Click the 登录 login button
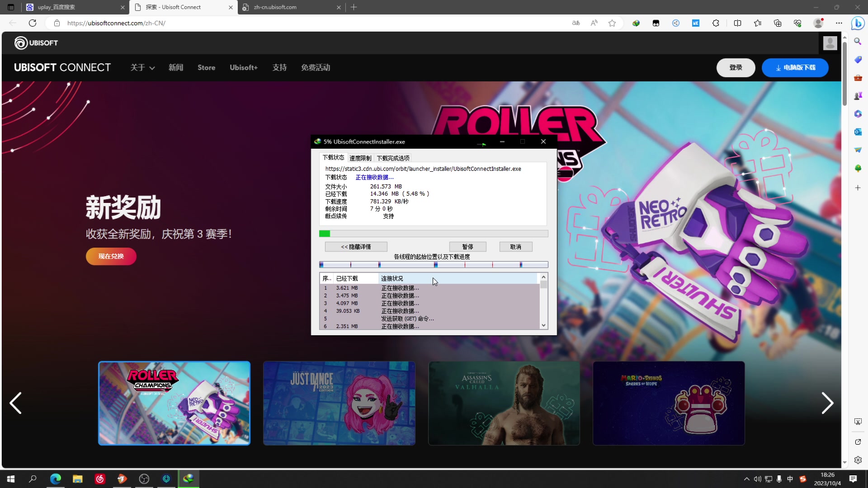Viewport: 868px width, 488px height. pyautogui.click(x=736, y=68)
